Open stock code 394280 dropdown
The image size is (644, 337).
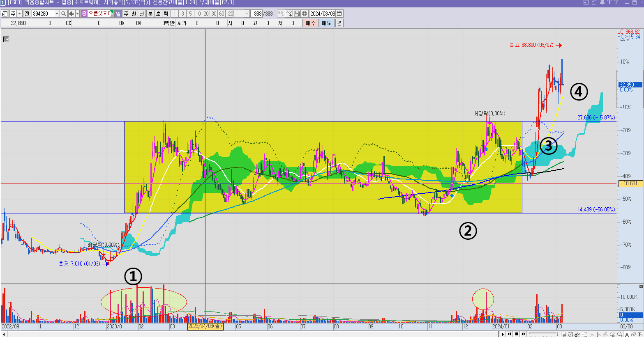[x=57, y=14]
